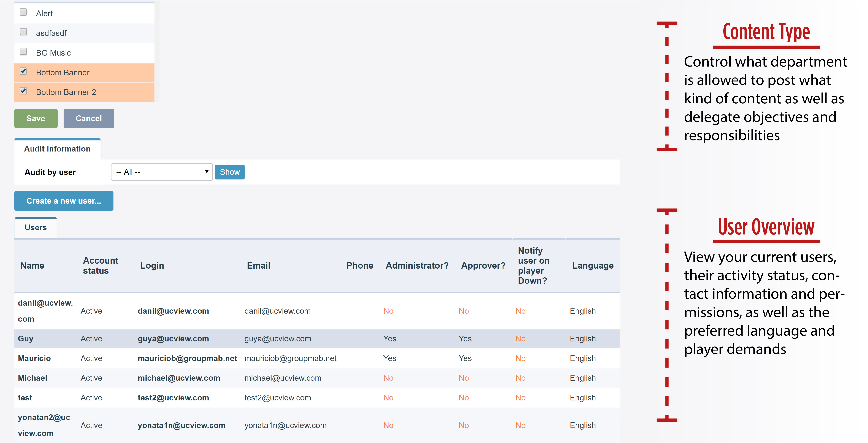
Task: Click the Login column header
Action: 152,266
